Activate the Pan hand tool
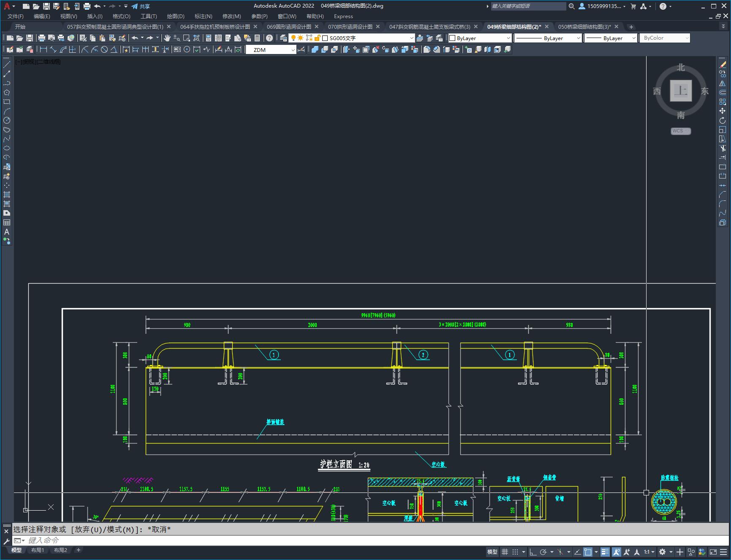Image resolution: width=731 pixels, height=560 pixels. coord(167,38)
